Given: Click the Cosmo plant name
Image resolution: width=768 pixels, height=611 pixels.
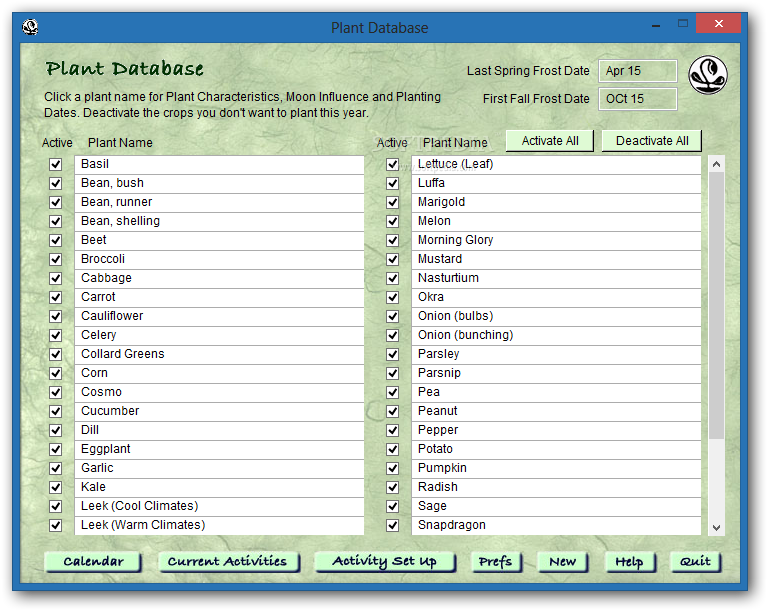Looking at the screenshot, I should (x=219, y=392).
